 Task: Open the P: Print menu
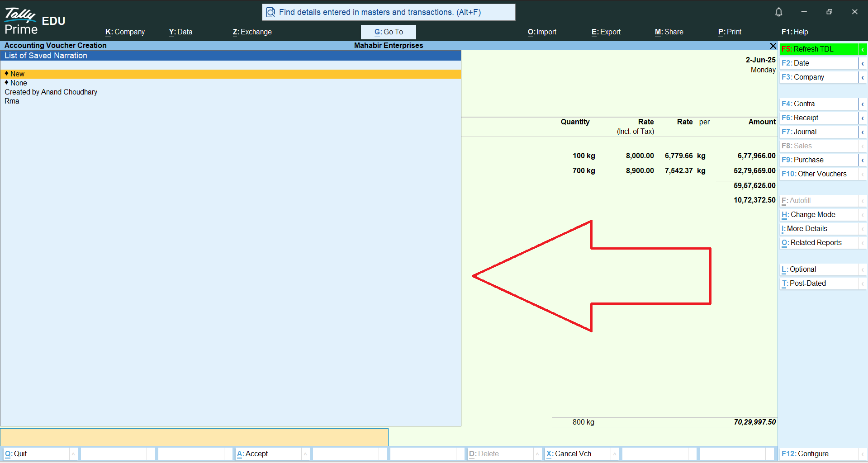[x=730, y=32]
